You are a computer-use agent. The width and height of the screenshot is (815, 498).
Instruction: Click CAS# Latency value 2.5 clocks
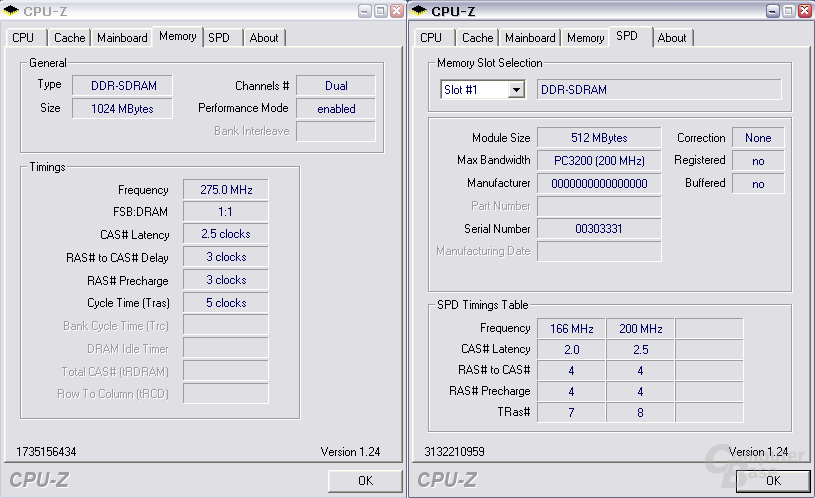(226, 234)
